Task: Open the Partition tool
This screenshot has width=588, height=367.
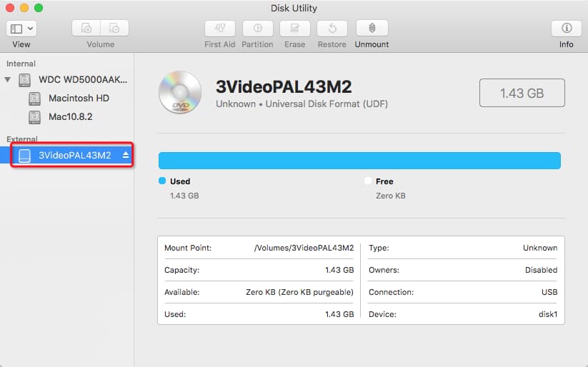Action: 257,29
